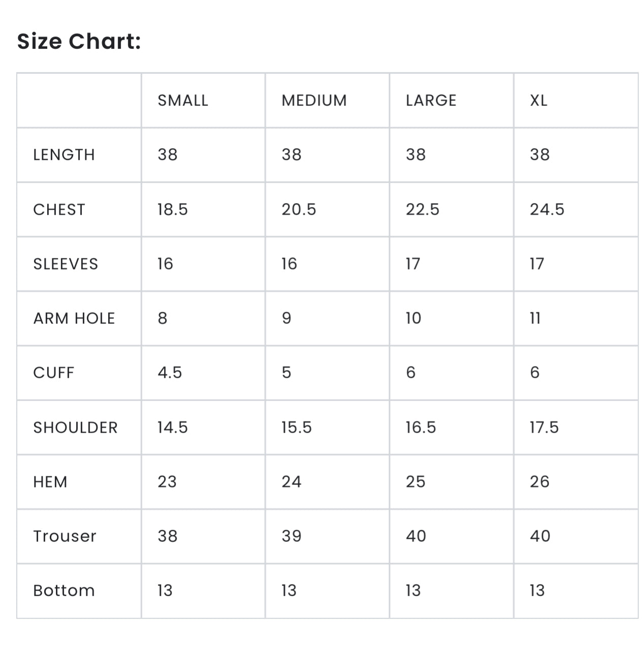Click the SLEEVES row label

click(66, 264)
